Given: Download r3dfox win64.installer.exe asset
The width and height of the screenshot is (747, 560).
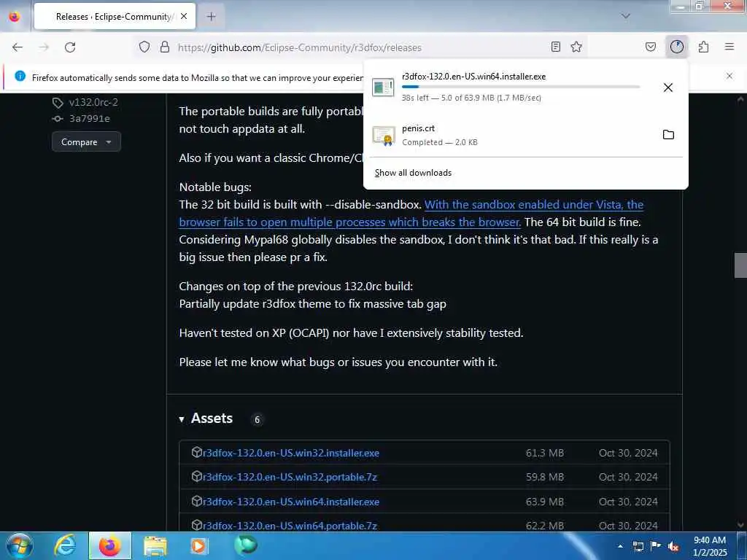Looking at the screenshot, I should (291, 502).
